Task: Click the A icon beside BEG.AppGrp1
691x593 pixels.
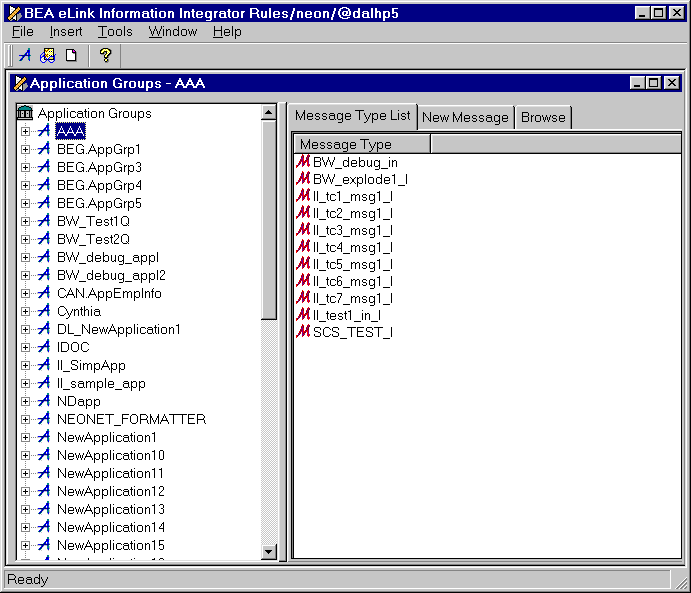Action: coord(44,149)
